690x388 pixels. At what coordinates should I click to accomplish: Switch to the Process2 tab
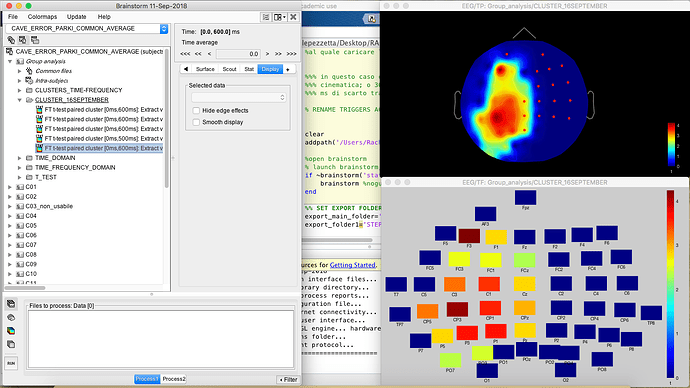click(x=174, y=379)
